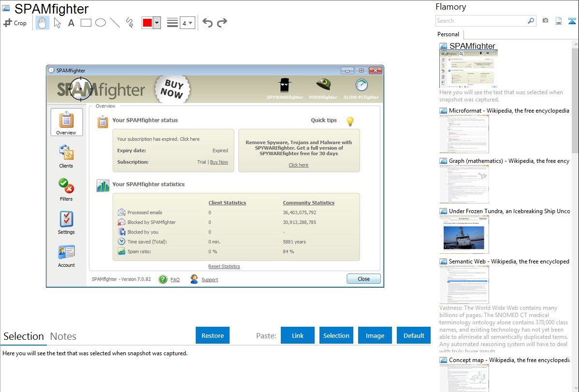Open the Account section in SPAMfighter
The width and height of the screenshot is (579, 392).
(x=66, y=256)
